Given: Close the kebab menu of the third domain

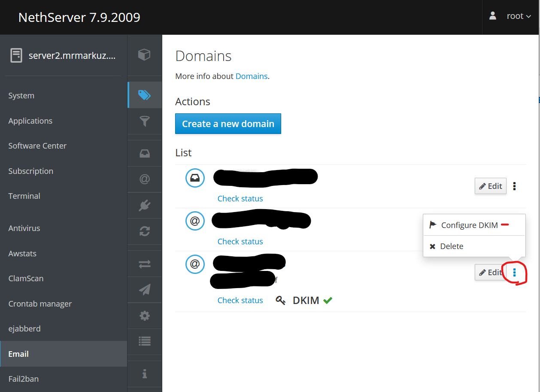Looking at the screenshot, I should (x=515, y=272).
